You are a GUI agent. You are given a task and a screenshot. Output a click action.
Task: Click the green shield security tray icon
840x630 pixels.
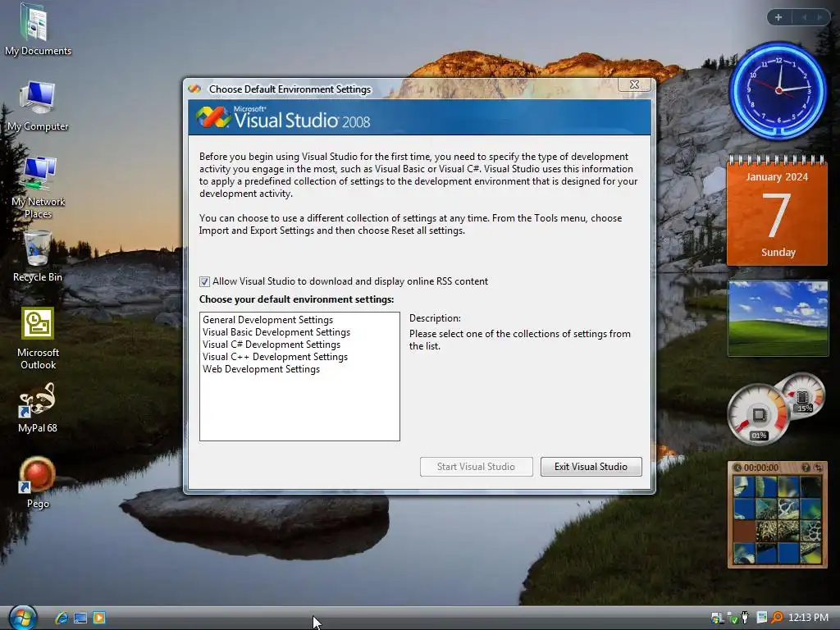[x=733, y=618]
